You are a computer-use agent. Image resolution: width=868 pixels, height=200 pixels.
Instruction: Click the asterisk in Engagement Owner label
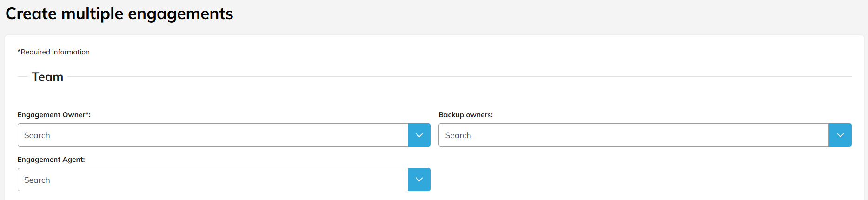[x=87, y=114]
